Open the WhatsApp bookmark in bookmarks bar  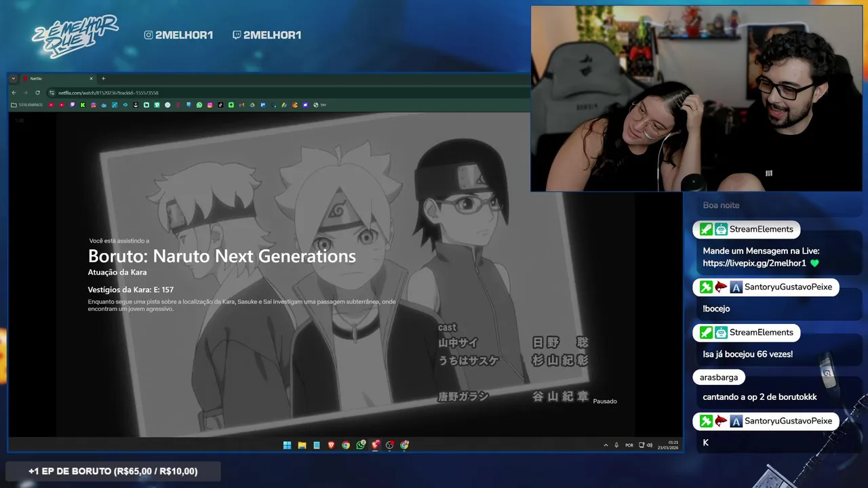(199, 105)
